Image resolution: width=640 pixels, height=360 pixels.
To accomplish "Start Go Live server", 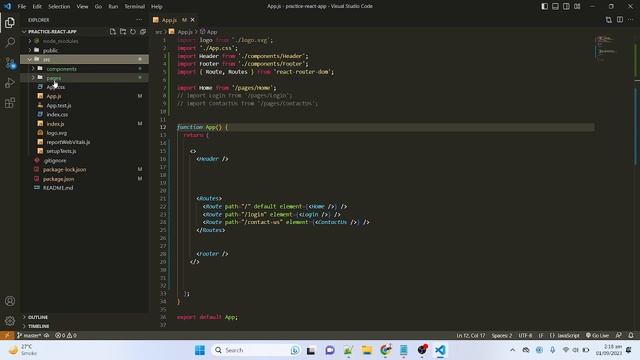I will click(597, 335).
